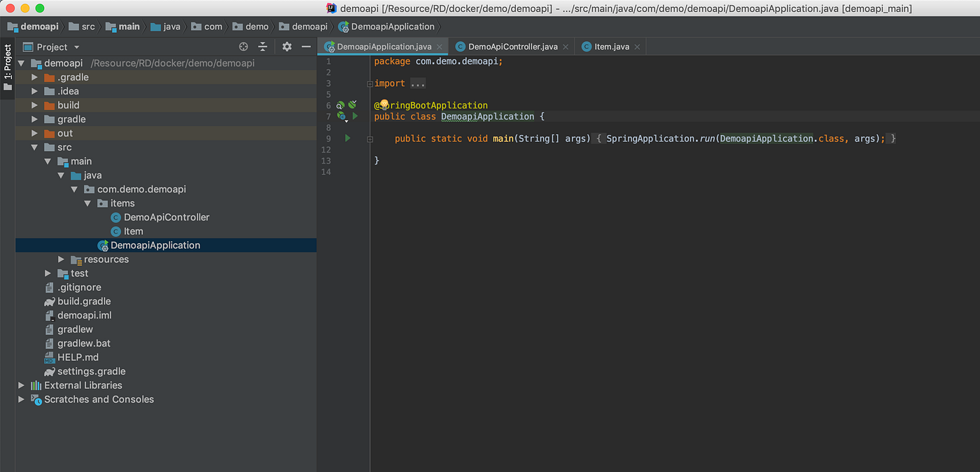
Task: Switch to Item.java editor tab
Action: (612, 47)
